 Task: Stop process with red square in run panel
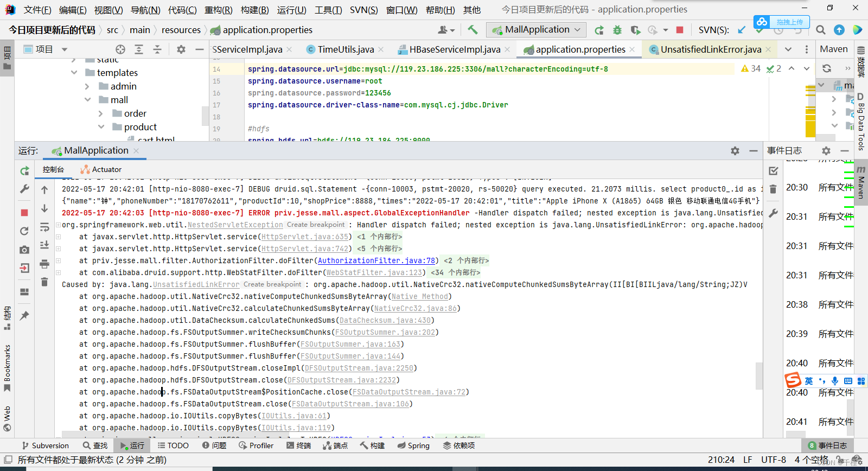tap(24, 213)
